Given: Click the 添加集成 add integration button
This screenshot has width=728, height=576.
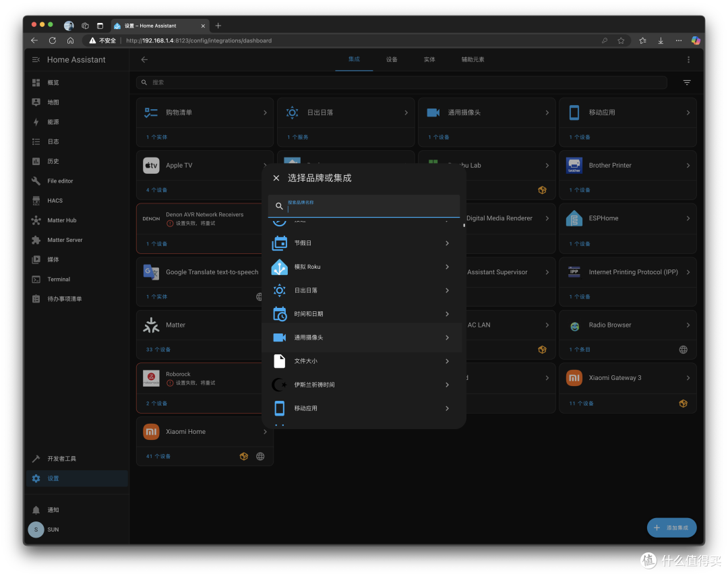Looking at the screenshot, I should 671,527.
